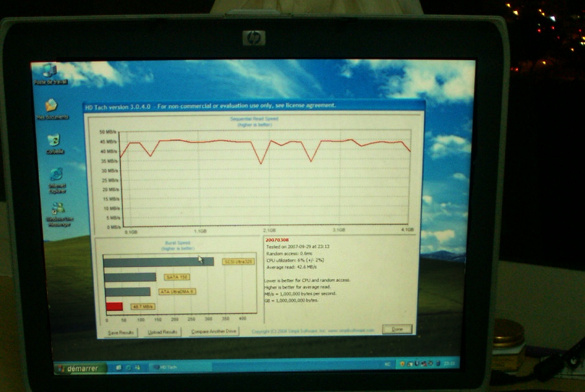Viewport: 585px width, 392px height.
Task: Click the ATA UltraDMA 6 label
Action: [x=178, y=292]
